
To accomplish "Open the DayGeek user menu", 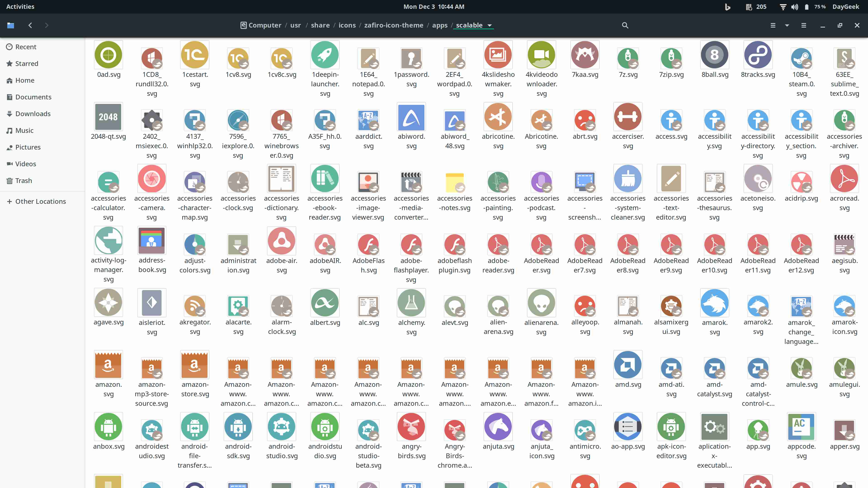I will [x=845, y=6].
